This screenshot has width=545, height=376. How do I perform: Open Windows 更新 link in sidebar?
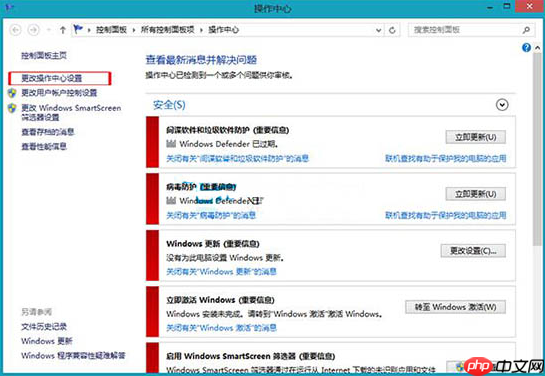tap(47, 341)
